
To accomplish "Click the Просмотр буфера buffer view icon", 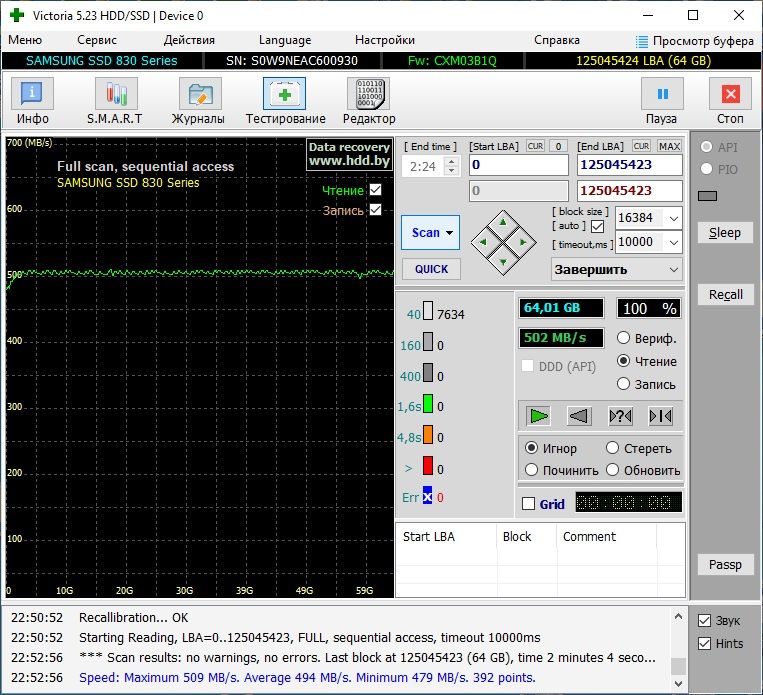I will [x=642, y=41].
